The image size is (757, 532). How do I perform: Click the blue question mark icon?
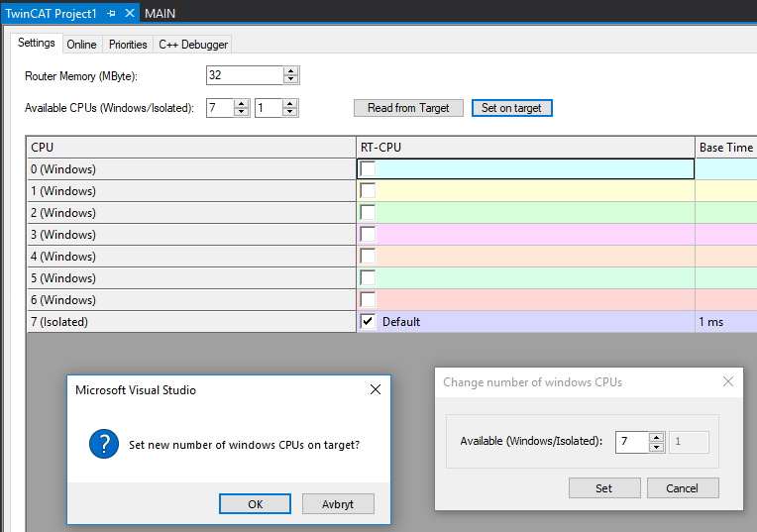tap(104, 444)
